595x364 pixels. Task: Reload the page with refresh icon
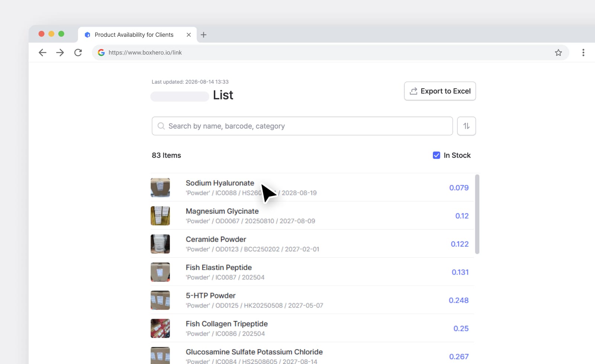[x=78, y=52]
